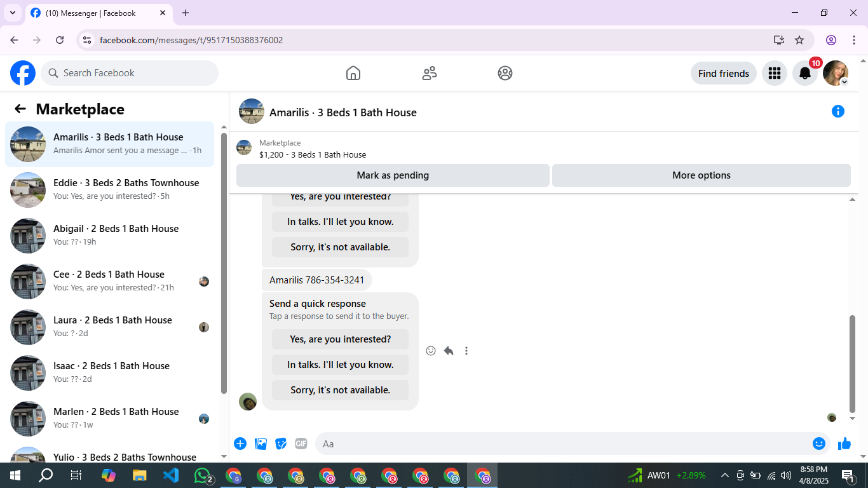
Task: Open File Explorer from taskbar
Action: [140, 475]
